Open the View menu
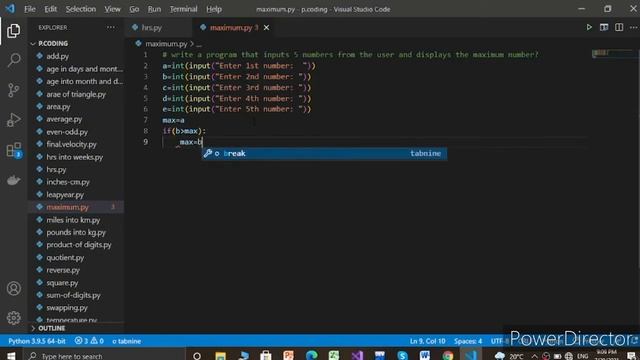 click(x=112, y=9)
